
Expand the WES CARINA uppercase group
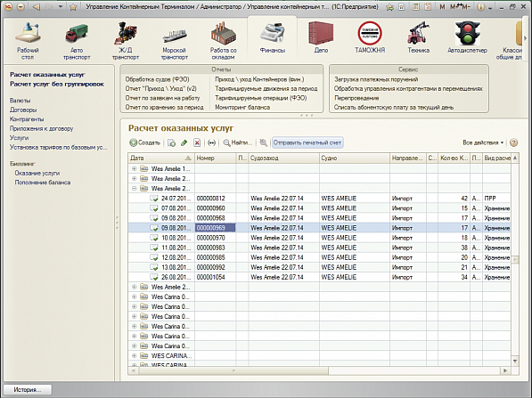point(134,355)
